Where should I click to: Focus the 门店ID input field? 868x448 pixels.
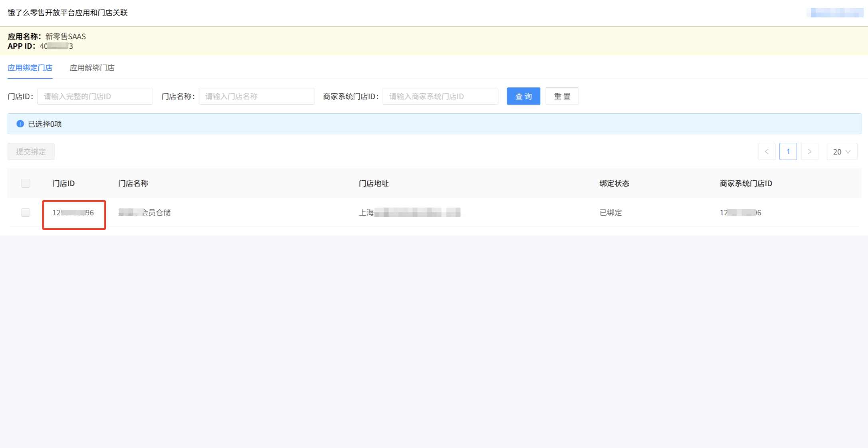point(95,96)
